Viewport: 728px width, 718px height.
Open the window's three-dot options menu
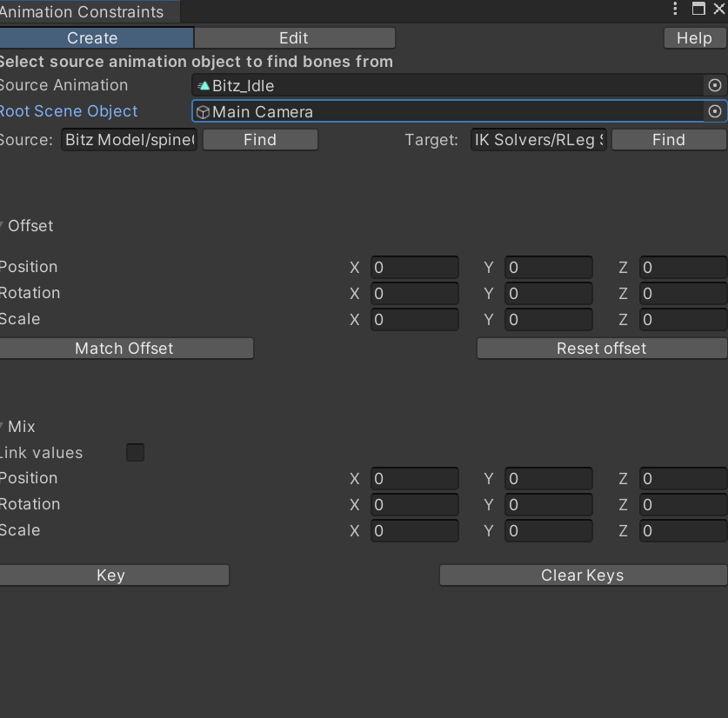pyautogui.click(x=675, y=9)
